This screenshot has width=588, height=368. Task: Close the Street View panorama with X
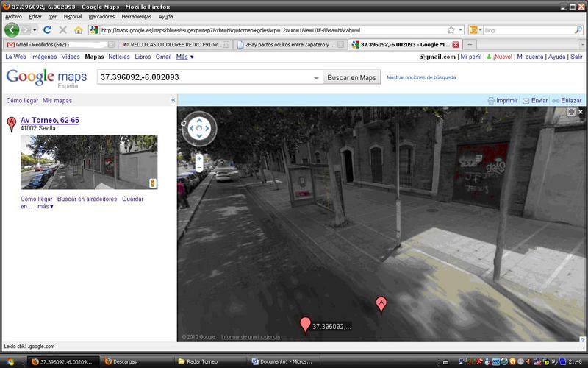[x=581, y=112]
